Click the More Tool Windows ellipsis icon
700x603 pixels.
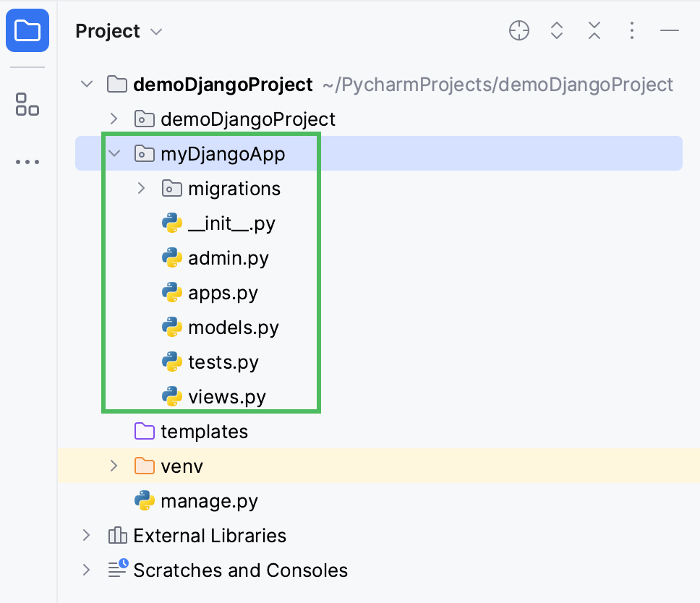(x=27, y=161)
